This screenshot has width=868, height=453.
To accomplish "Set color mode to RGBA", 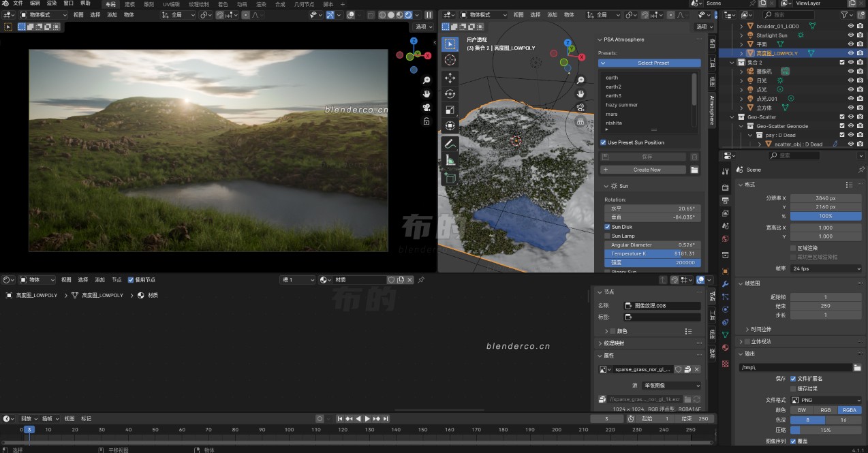I will point(850,410).
